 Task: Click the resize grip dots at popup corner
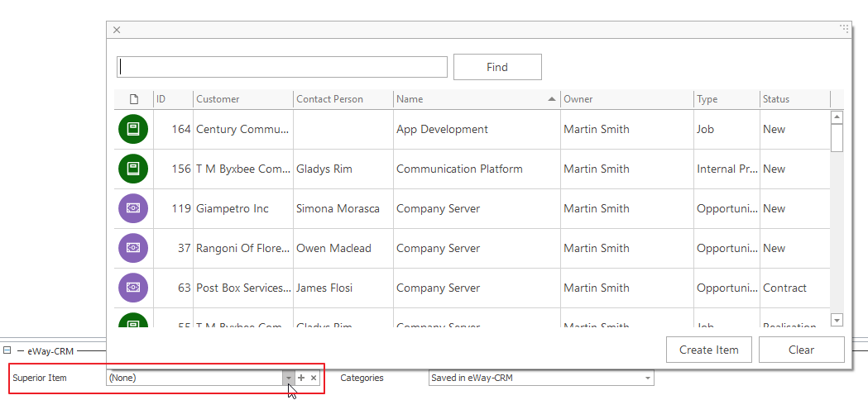pyautogui.click(x=844, y=29)
